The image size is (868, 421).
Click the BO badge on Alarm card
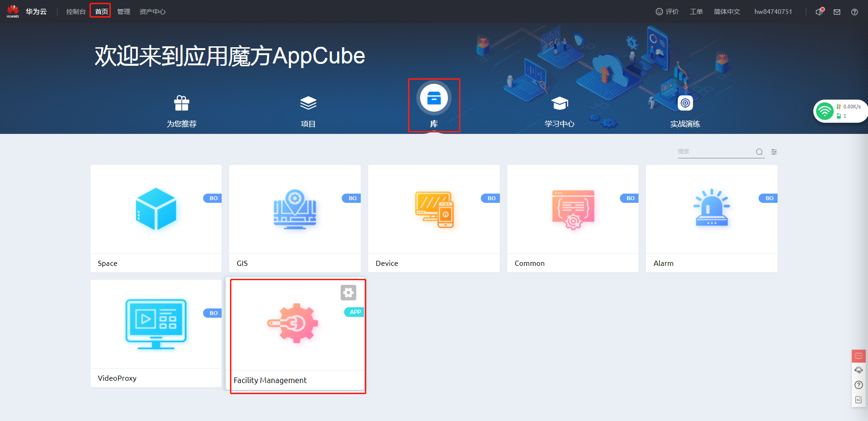(768, 198)
